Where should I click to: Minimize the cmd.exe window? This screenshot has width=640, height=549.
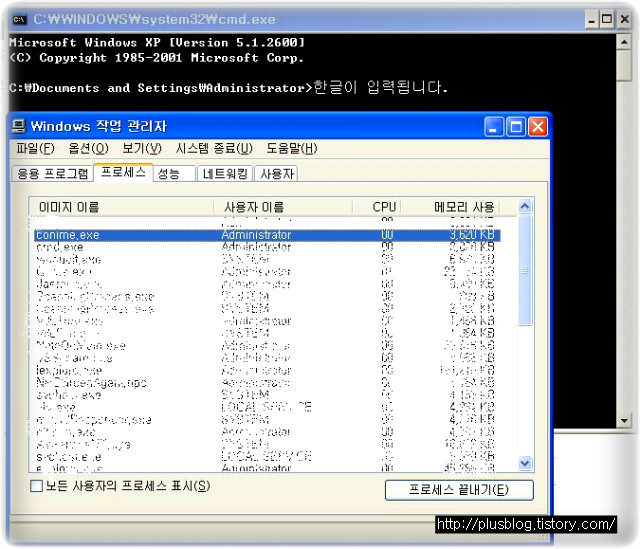point(591,20)
